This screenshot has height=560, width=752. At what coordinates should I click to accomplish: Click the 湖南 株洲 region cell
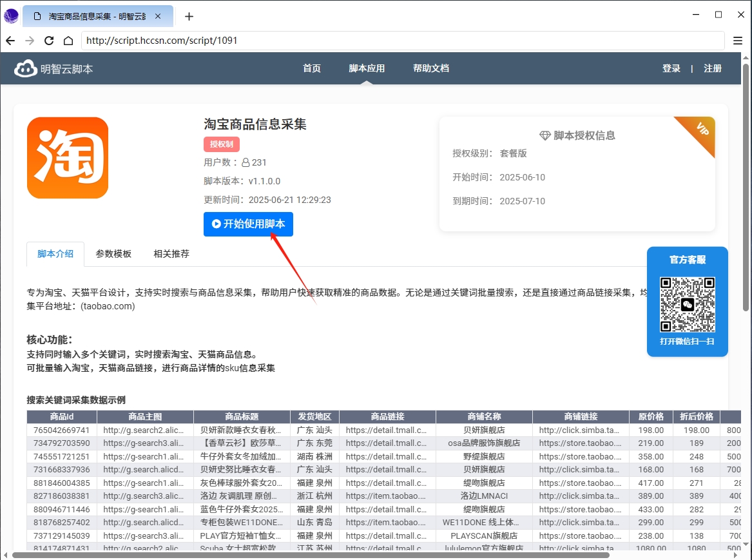(314, 456)
